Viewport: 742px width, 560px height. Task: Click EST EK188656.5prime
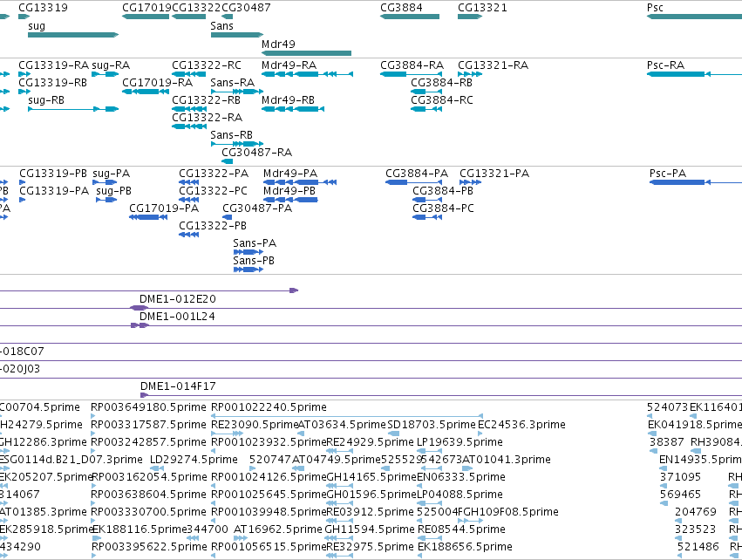pyautogui.click(x=465, y=547)
